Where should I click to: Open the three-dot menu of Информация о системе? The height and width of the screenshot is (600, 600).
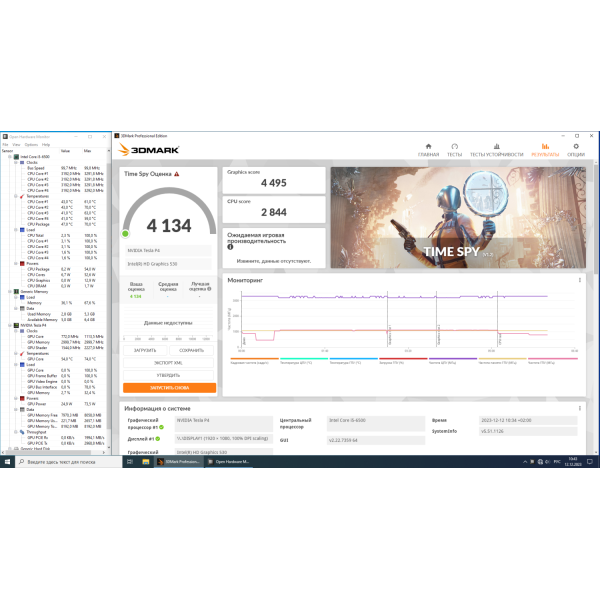click(580, 408)
